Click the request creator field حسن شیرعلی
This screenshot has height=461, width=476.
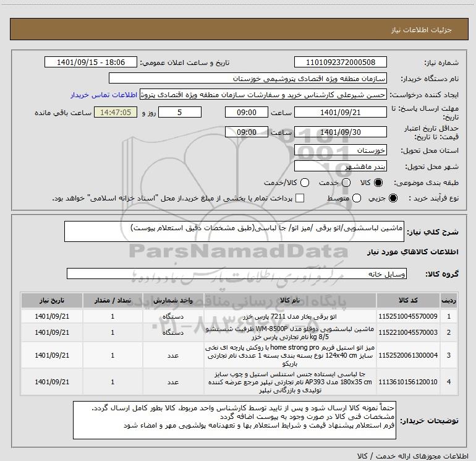coord(263,95)
